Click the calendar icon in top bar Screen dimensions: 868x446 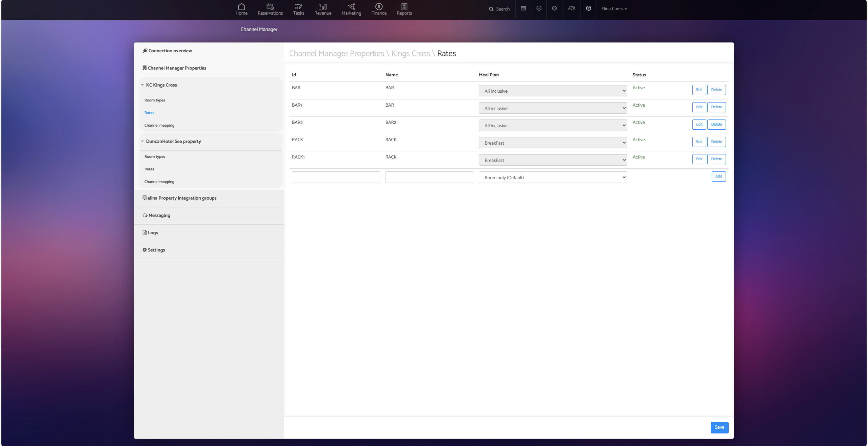tap(523, 8)
